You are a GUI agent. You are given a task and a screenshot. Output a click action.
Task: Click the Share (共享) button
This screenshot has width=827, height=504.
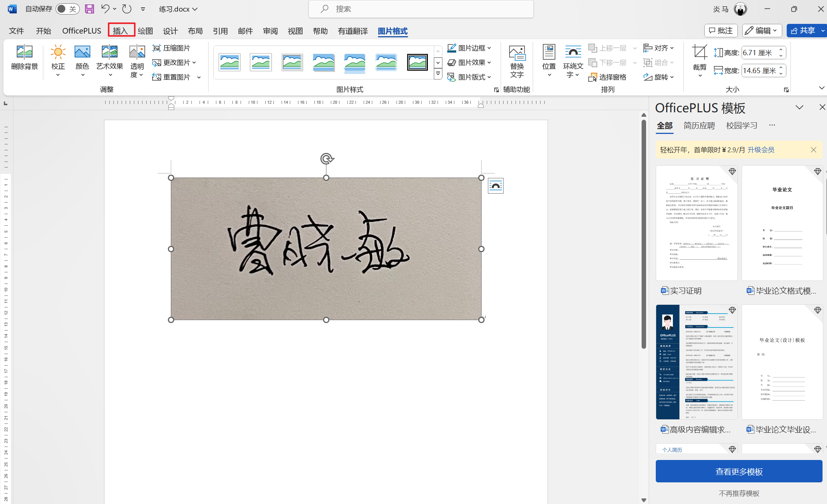(803, 31)
